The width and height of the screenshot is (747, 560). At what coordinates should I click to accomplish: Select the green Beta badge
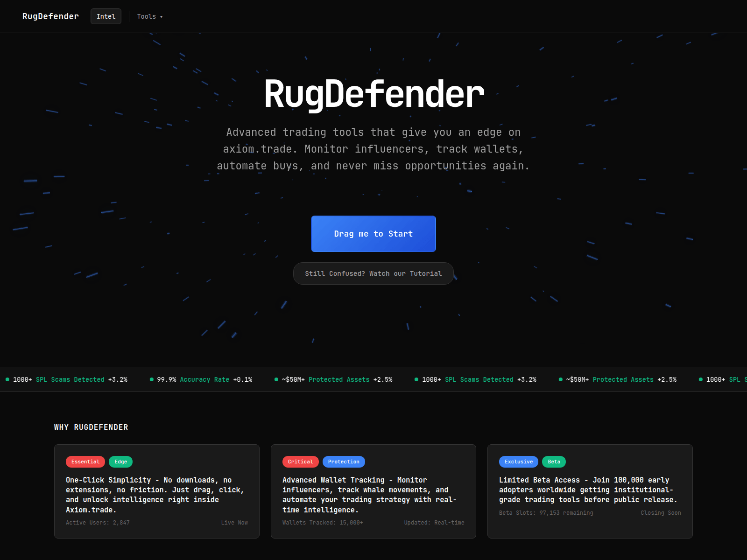point(554,462)
